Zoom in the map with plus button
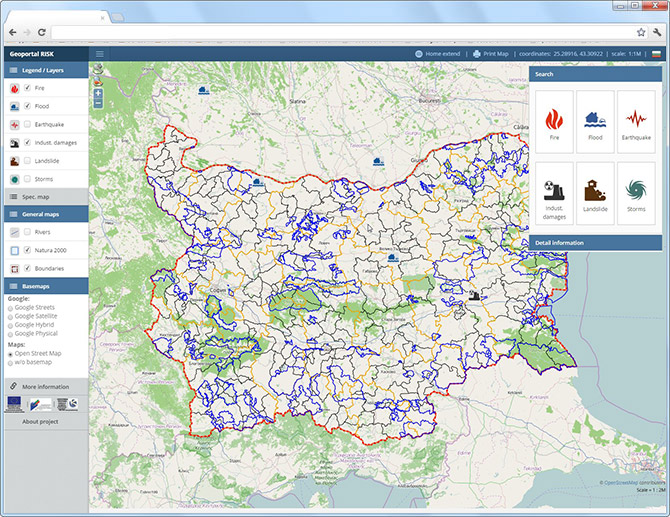Screen dimensions: 670x517 click(98, 93)
